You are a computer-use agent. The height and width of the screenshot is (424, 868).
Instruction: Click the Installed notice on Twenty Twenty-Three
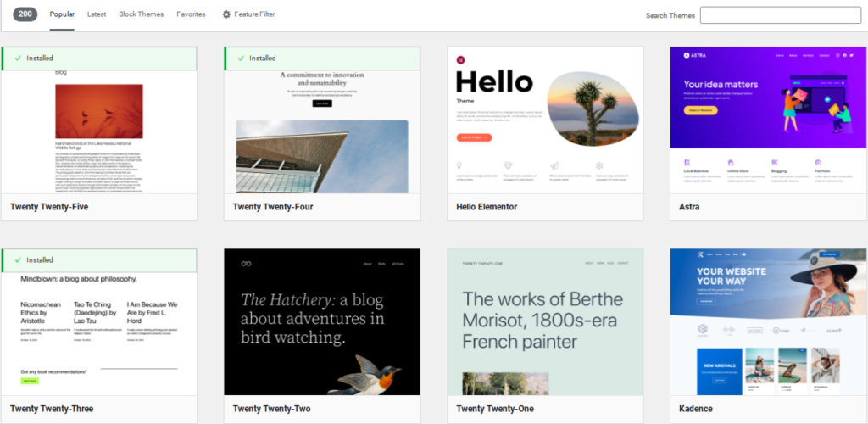tap(99, 260)
